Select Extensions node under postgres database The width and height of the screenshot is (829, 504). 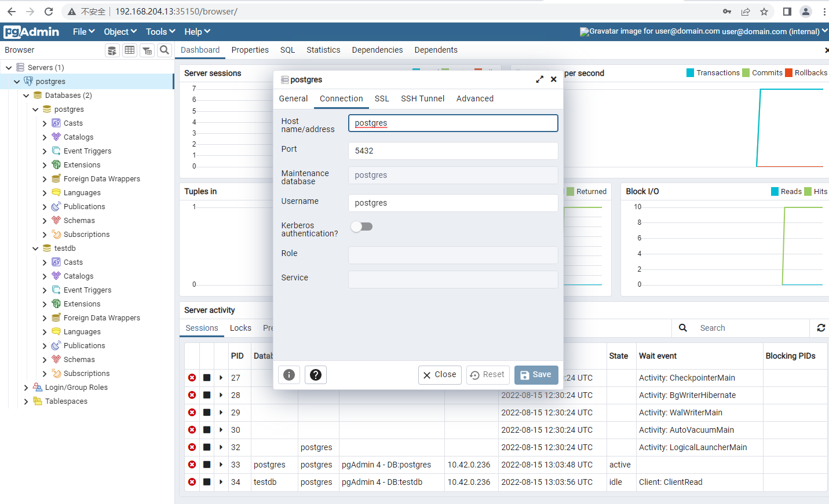(82, 165)
